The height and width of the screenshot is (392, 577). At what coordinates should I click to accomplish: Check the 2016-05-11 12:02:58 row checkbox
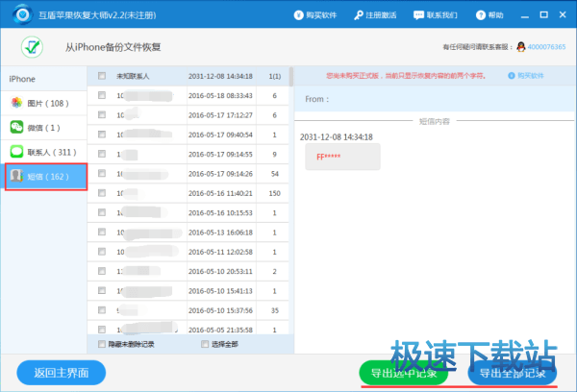click(x=102, y=252)
